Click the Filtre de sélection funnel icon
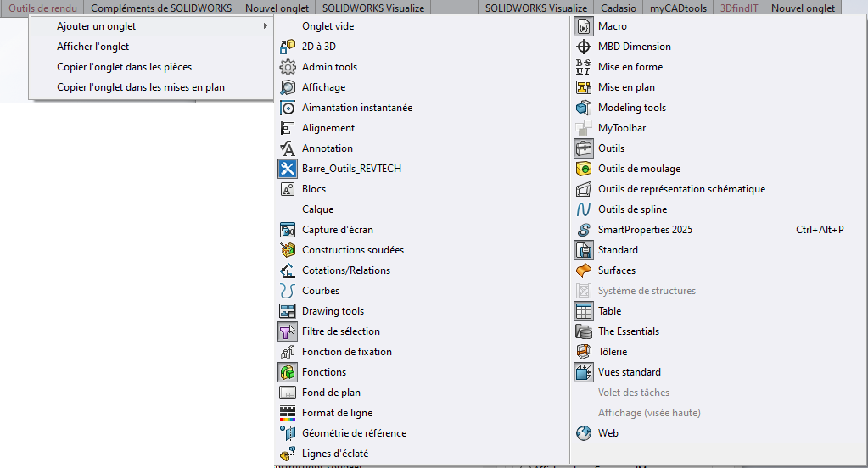The image size is (868, 468). click(x=287, y=331)
